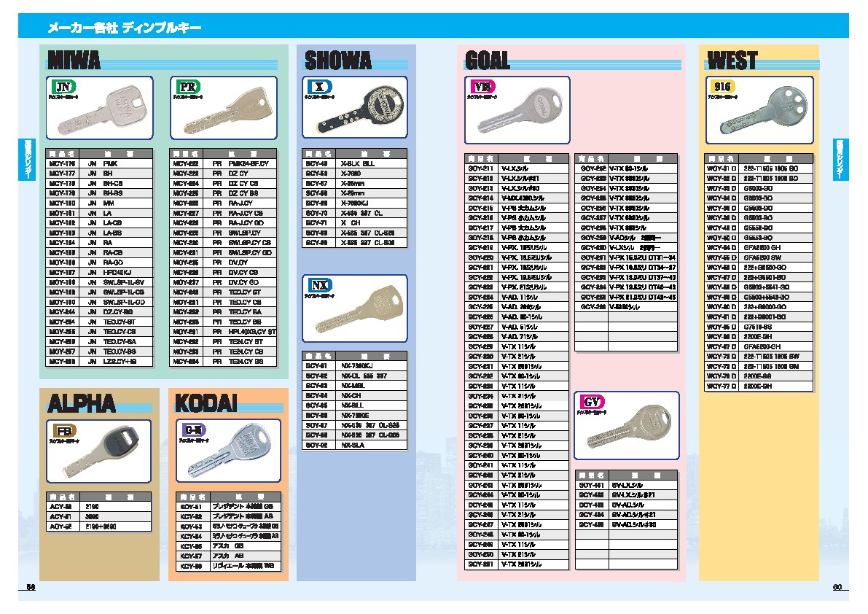Select the アスカ AB cell in KODAI table

244,556
